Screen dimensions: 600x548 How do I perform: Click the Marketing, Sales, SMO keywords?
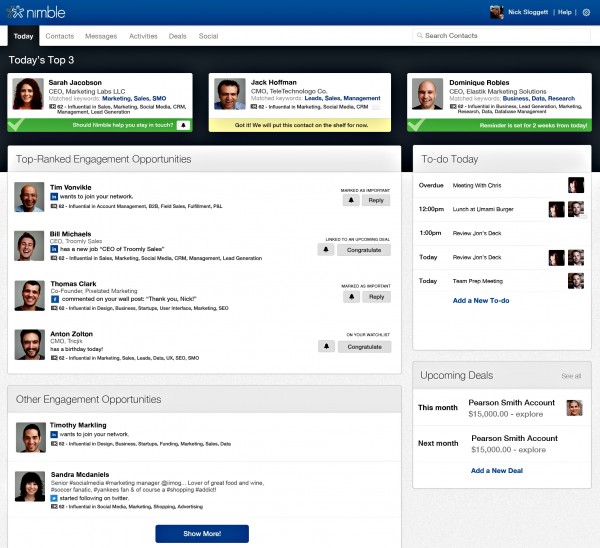pos(134,98)
